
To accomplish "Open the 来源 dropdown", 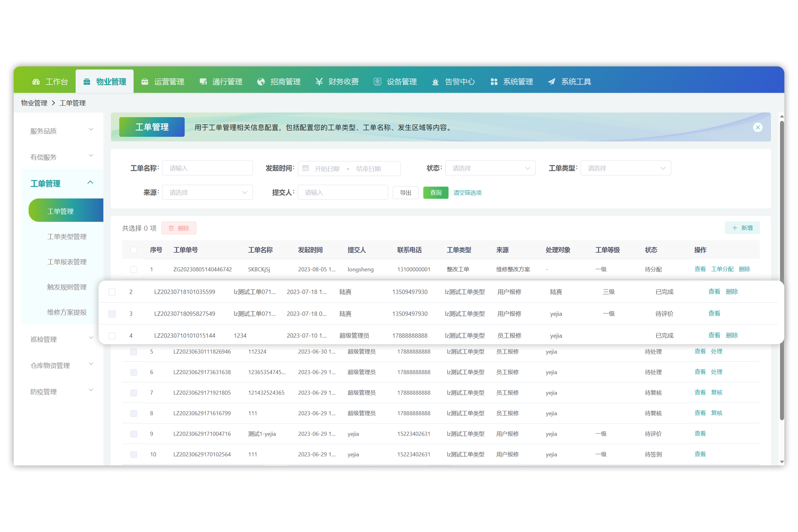I will click(207, 192).
